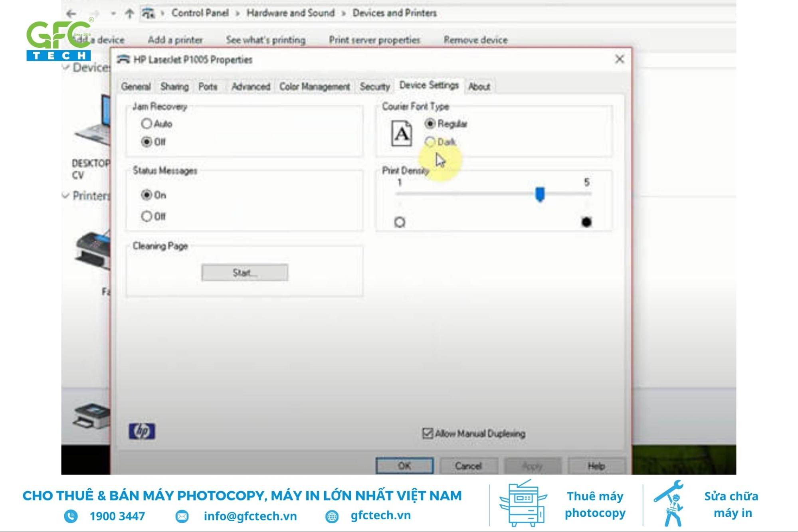Toggle Allow Manual Duplexing checkbox
The height and width of the screenshot is (532, 798).
(x=428, y=433)
